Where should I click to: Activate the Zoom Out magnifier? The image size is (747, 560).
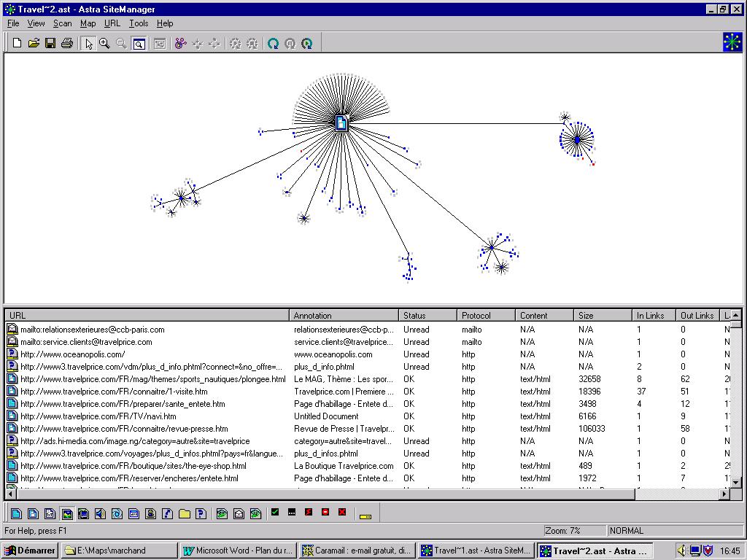point(122,43)
